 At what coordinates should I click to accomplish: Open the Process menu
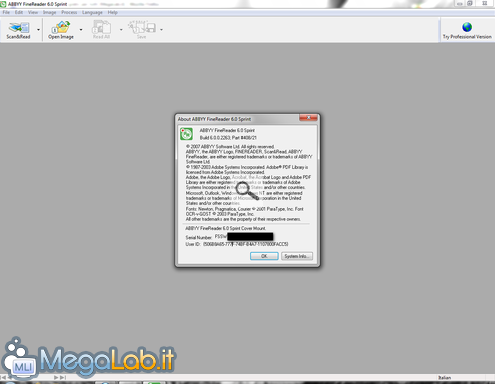[x=69, y=12]
